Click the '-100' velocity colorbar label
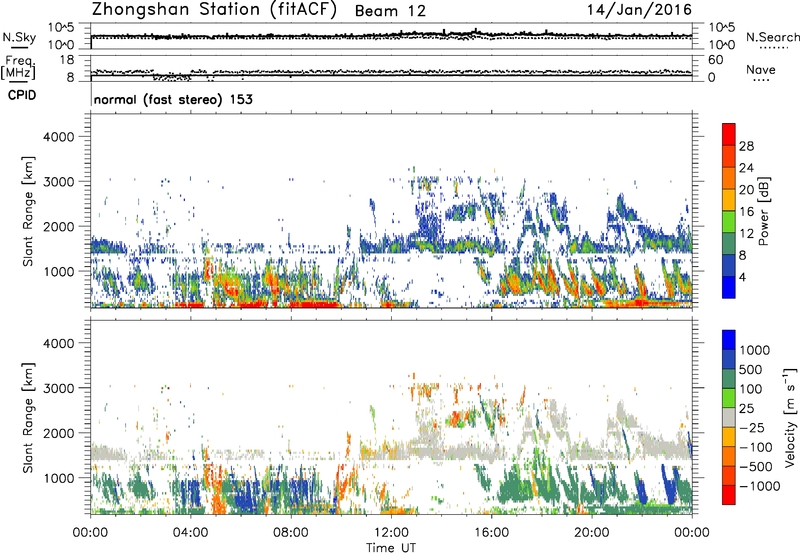 pyautogui.click(x=756, y=447)
